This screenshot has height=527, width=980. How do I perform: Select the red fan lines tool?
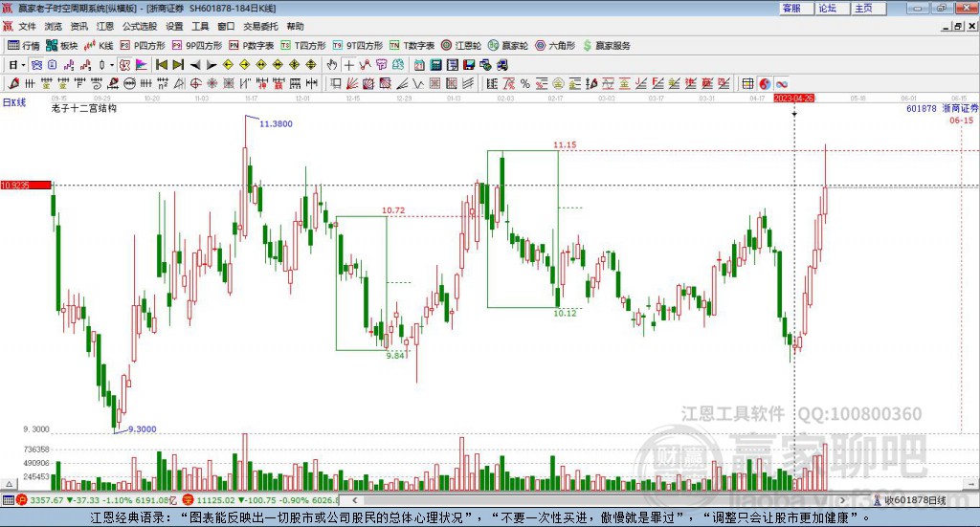(x=352, y=83)
